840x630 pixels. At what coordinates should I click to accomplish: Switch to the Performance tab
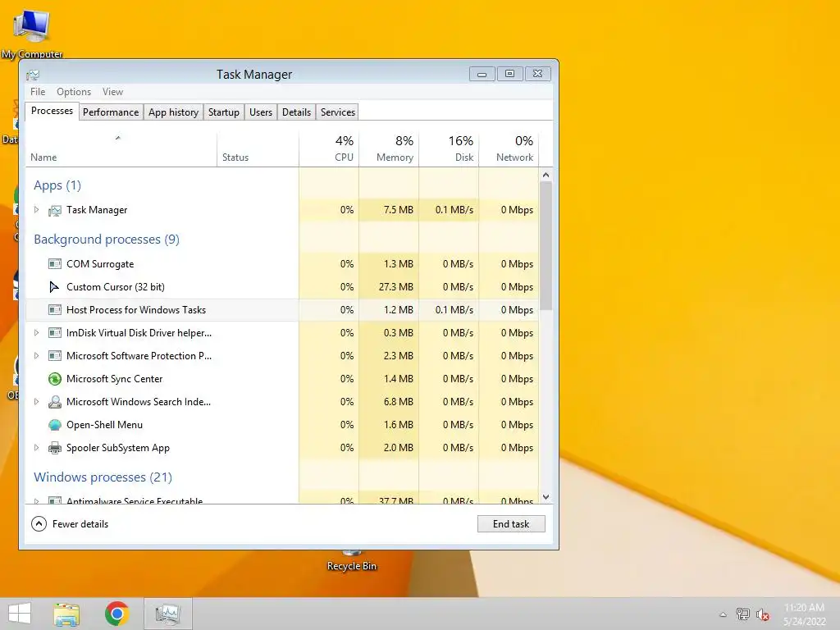pyautogui.click(x=111, y=112)
